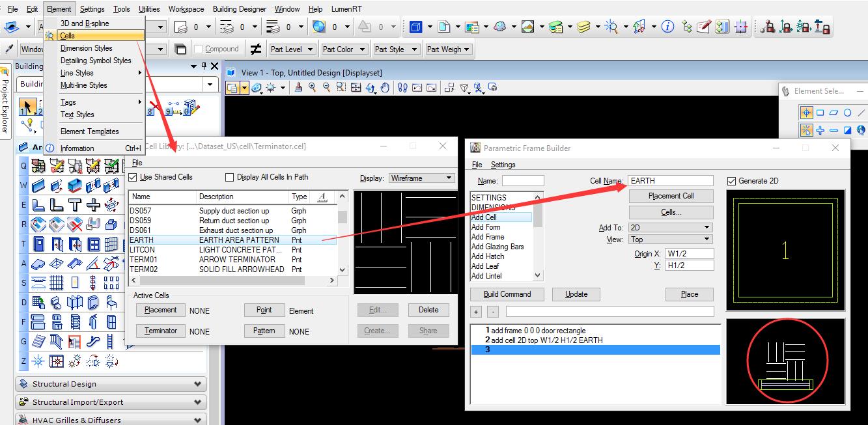The width and height of the screenshot is (868, 425).
Task: Choose the Individual selection mode icon
Action: (x=806, y=113)
